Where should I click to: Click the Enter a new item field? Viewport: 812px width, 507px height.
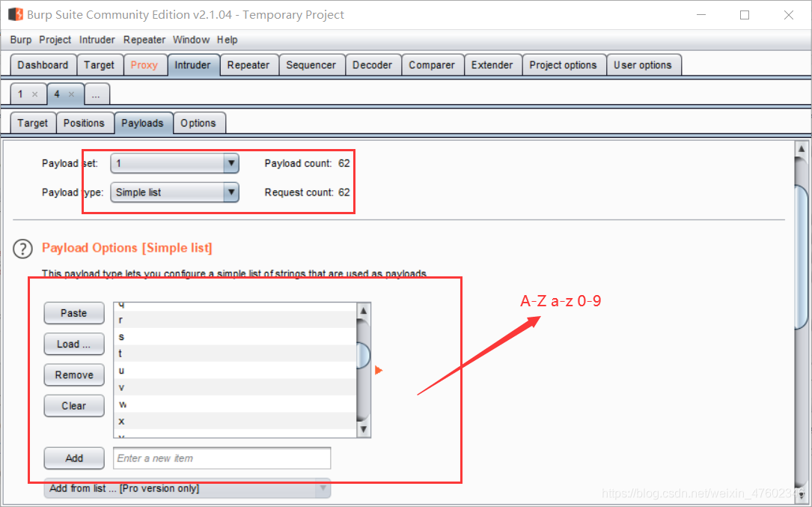point(222,458)
